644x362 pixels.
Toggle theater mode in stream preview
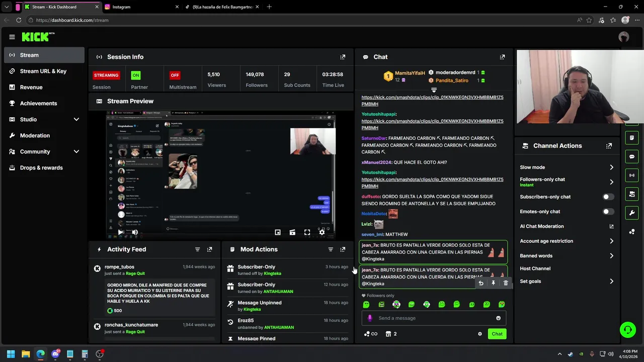tap(292, 232)
